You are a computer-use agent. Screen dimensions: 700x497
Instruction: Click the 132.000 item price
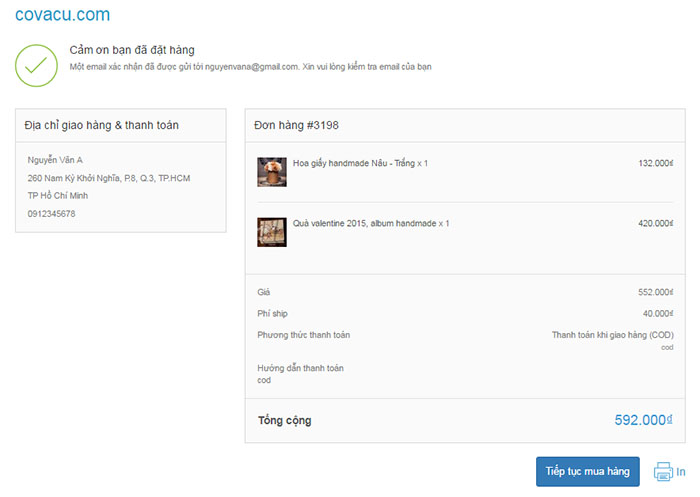[655, 163]
